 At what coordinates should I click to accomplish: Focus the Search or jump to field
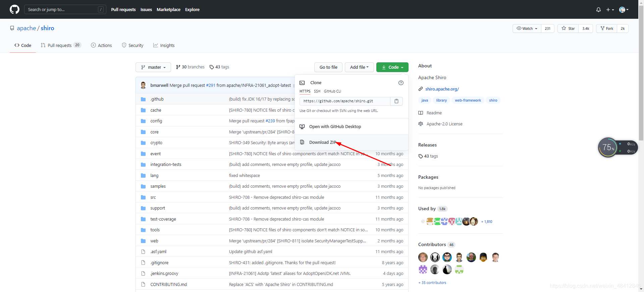tap(65, 9)
